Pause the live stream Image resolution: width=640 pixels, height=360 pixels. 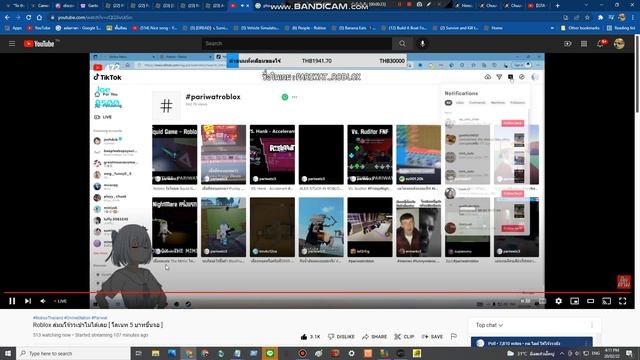tap(12, 301)
